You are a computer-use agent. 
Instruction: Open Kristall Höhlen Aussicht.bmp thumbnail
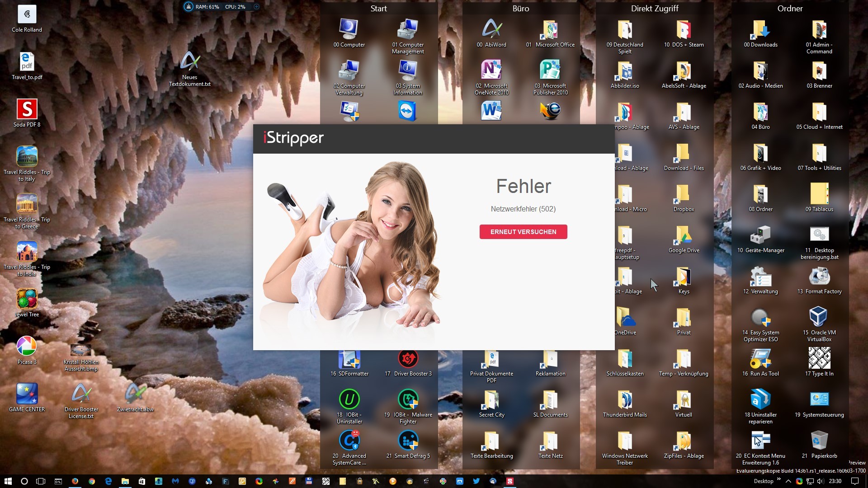[x=81, y=351]
